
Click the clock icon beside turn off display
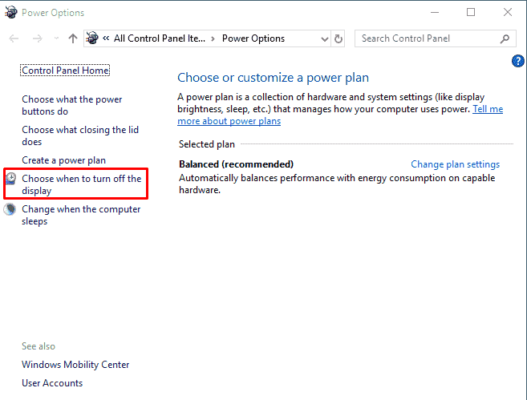[11, 178]
